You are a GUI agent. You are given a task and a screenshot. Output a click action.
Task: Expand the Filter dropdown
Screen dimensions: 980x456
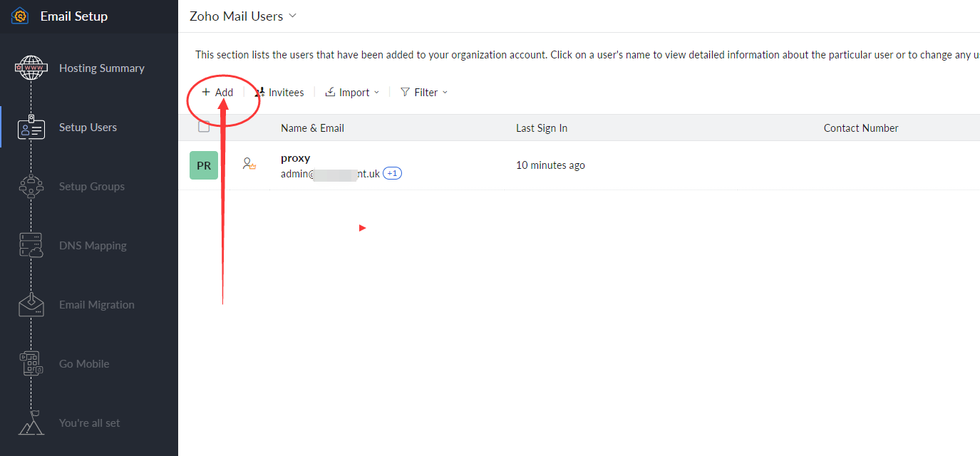pyautogui.click(x=424, y=93)
